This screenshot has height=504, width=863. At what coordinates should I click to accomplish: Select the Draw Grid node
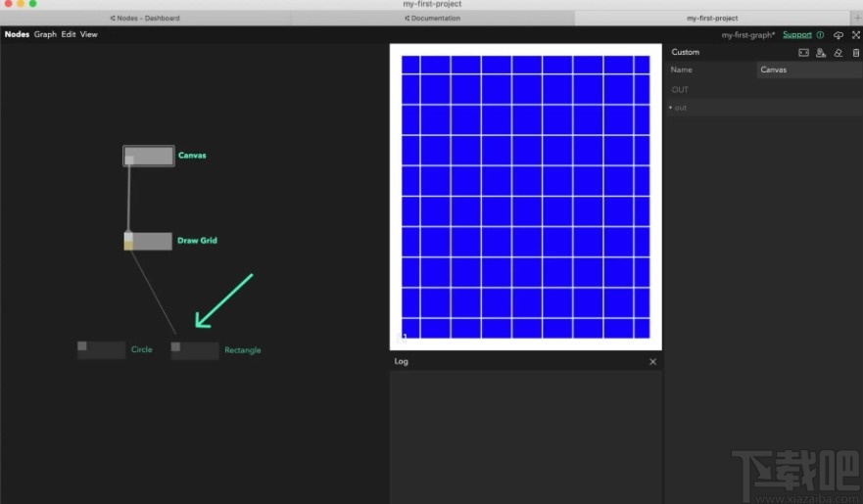(148, 241)
